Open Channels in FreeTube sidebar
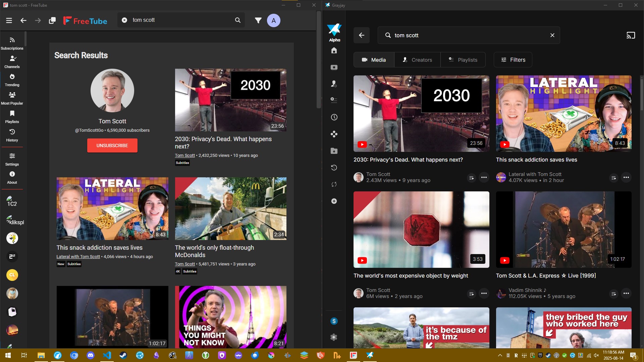The height and width of the screenshot is (362, 644). click(x=12, y=62)
